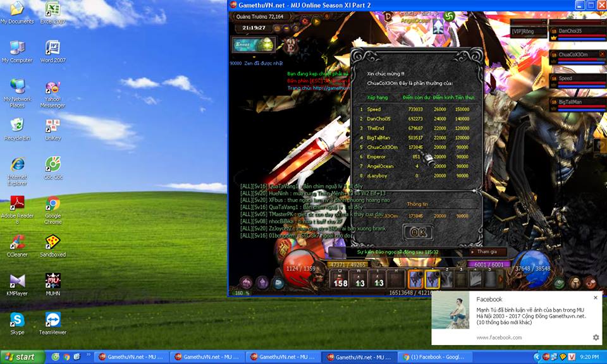Viewport: 607px width, 364px height.
Task: Click the green swirl buff icon
Action: [x=449, y=16]
